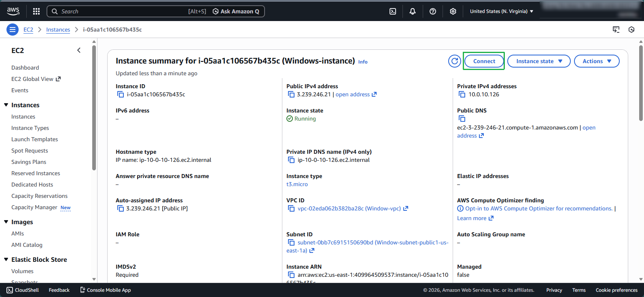Copy the Public IPv4 address
This screenshot has height=297, width=644.
point(291,94)
